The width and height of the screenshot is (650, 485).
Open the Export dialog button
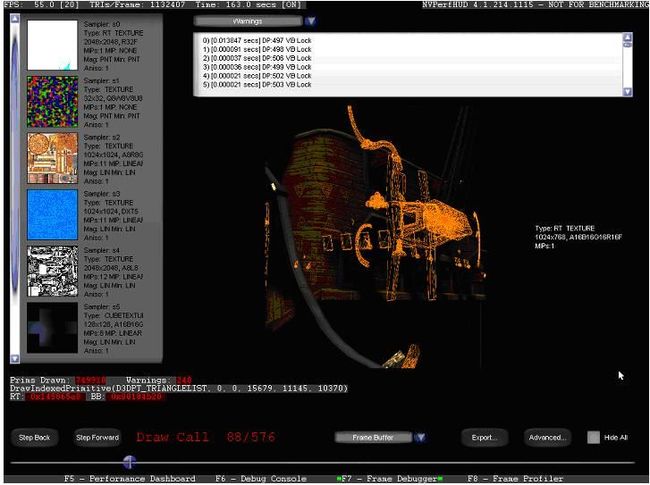[485, 437]
